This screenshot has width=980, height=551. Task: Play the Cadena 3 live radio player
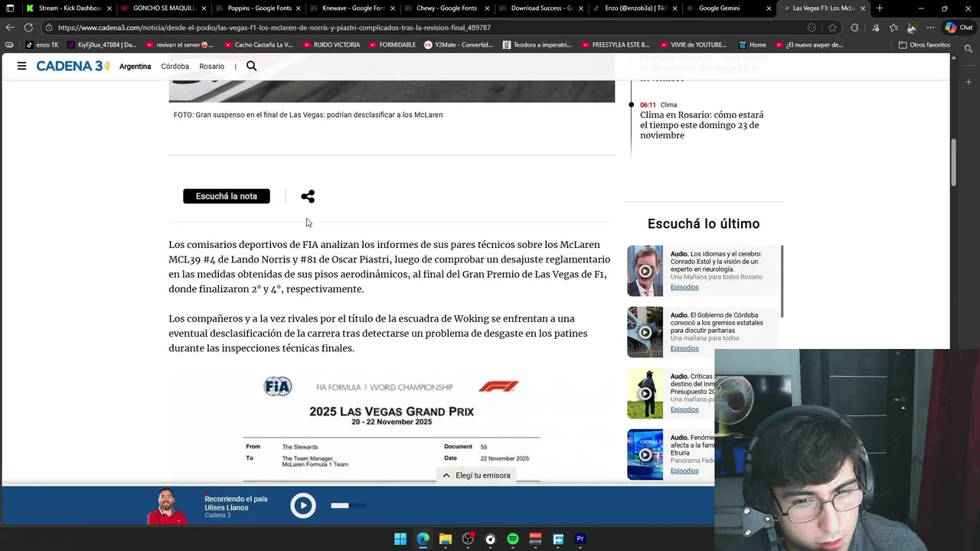point(303,505)
